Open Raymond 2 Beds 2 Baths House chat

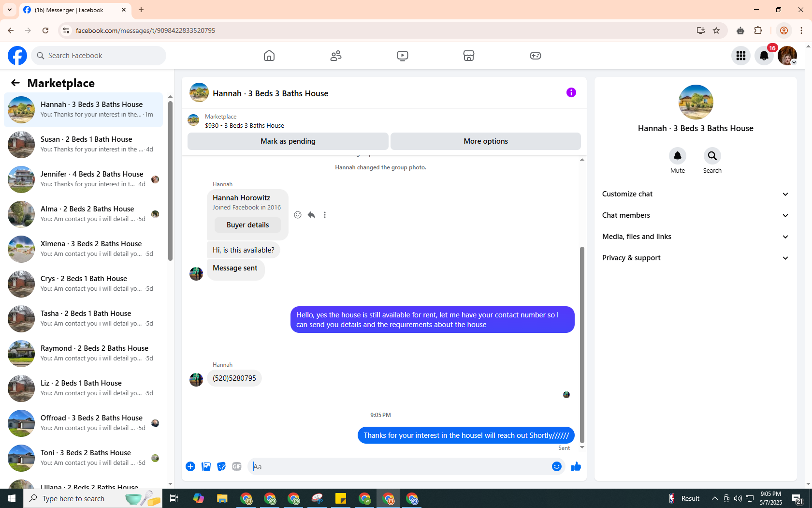click(x=83, y=354)
